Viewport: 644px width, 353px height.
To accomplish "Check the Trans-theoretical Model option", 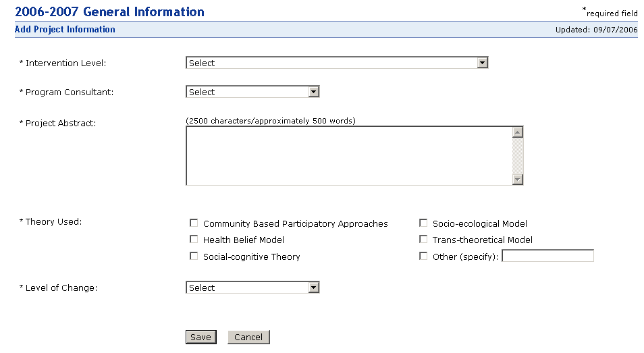I will 424,239.
